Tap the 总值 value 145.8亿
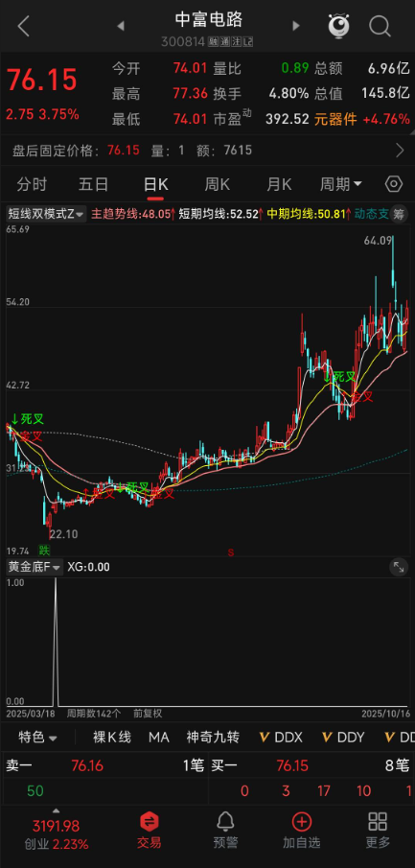 pyautogui.click(x=385, y=94)
